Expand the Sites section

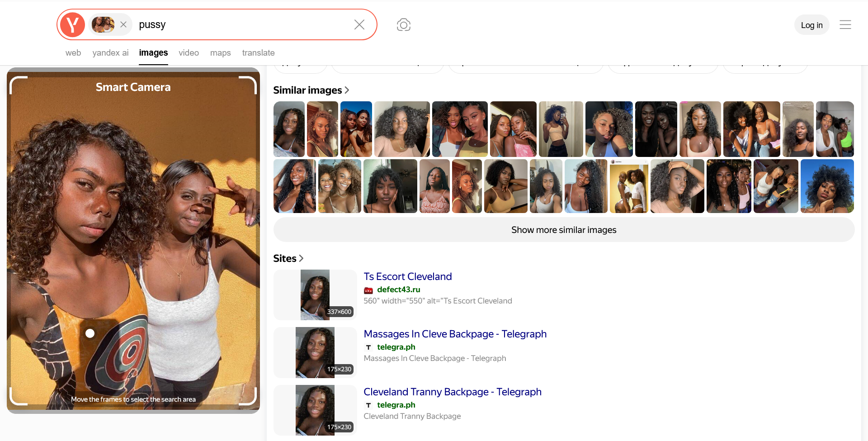pyautogui.click(x=288, y=258)
